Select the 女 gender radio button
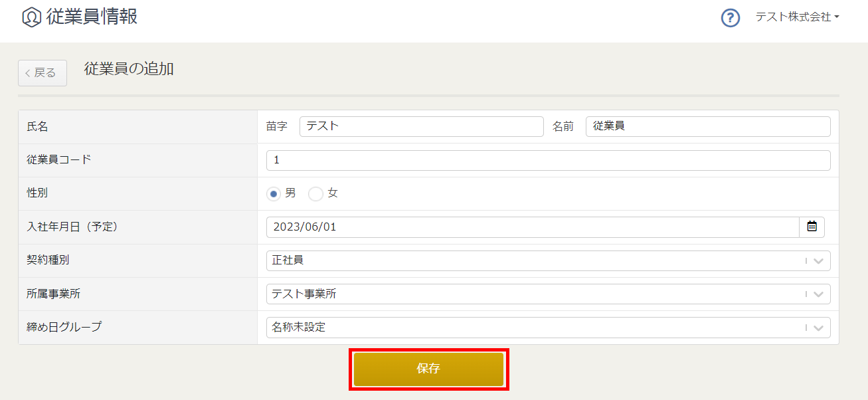Viewport: 868px width, 400px height. (315, 194)
